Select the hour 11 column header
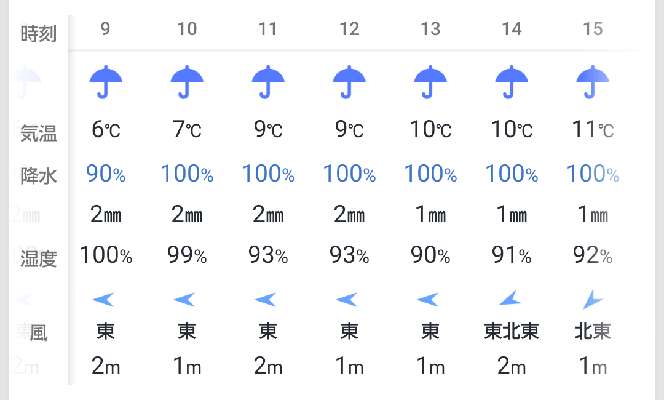 [x=268, y=29]
